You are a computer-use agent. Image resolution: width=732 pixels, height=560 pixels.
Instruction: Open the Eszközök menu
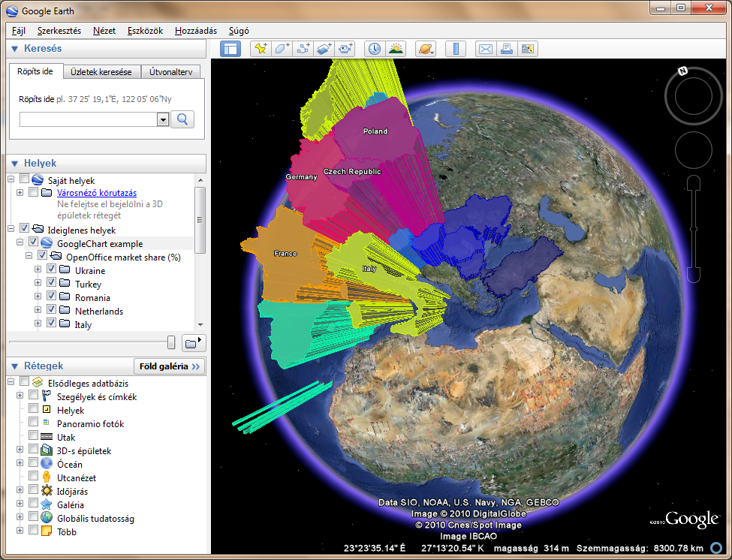(x=145, y=31)
